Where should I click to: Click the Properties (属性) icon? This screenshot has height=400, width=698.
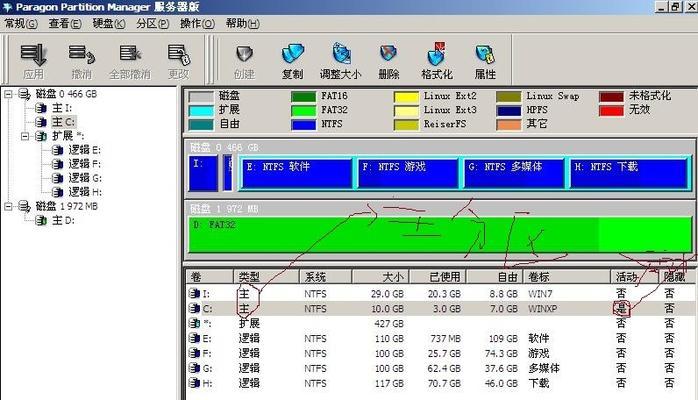(x=485, y=54)
